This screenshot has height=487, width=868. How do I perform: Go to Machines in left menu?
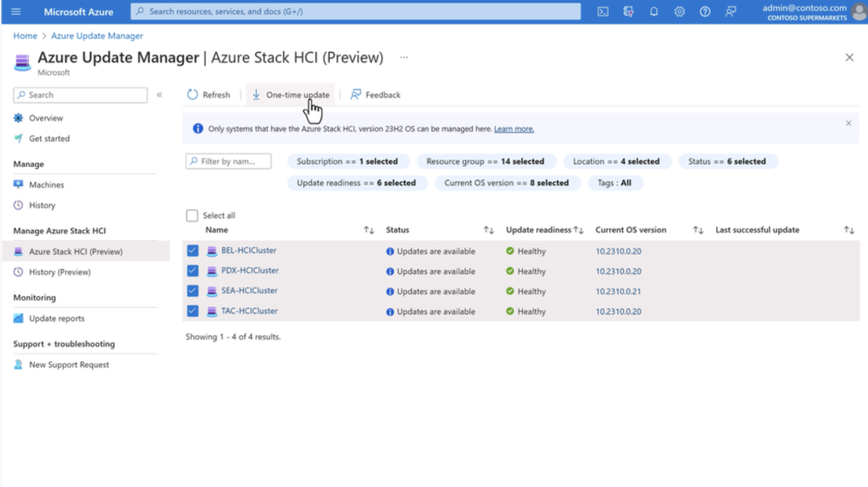coord(46,185)
